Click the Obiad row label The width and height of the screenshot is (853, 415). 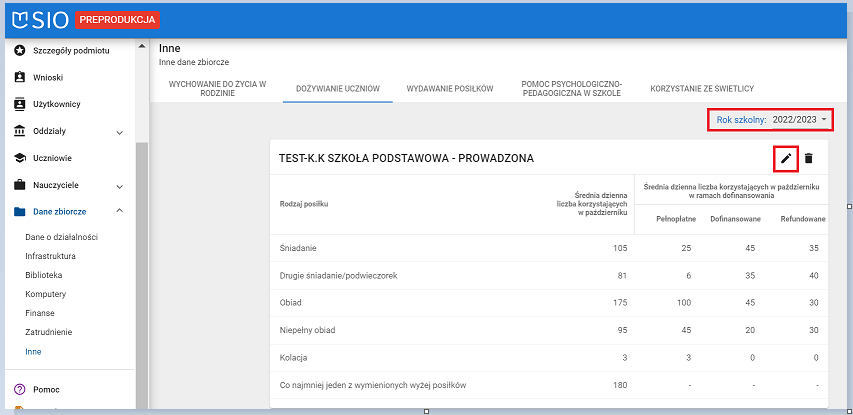(x=290, y=303)
